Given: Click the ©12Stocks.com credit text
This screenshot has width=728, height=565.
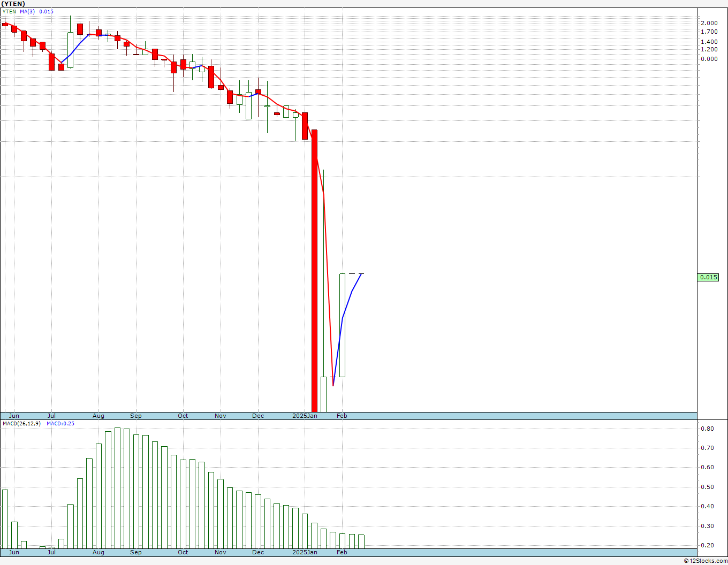Looking at the screenshot, I should [x=705, y=561].
